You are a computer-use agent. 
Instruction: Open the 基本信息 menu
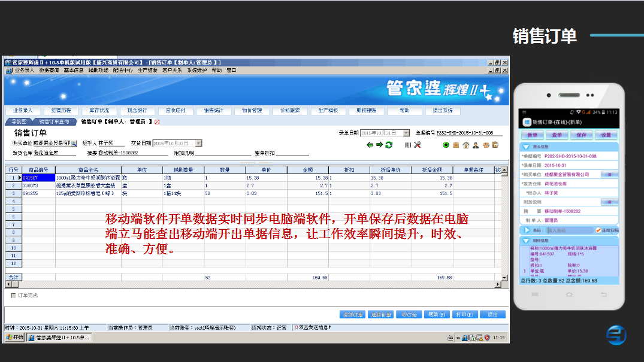click(x=74, y=71)
